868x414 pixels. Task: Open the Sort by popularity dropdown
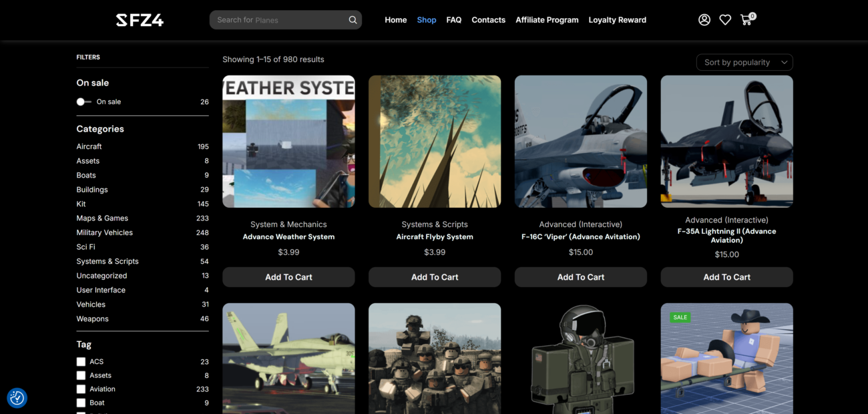click(744, 63)
